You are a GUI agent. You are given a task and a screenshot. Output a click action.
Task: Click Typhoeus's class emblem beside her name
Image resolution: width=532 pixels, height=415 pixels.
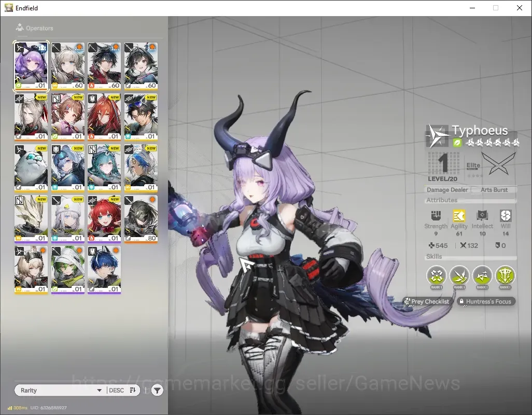(437, 136)
